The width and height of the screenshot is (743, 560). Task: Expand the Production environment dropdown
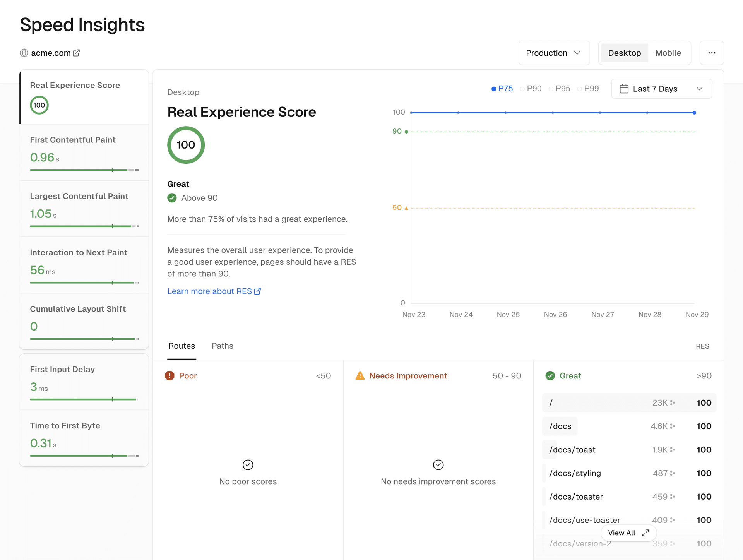tap(552, 52)
